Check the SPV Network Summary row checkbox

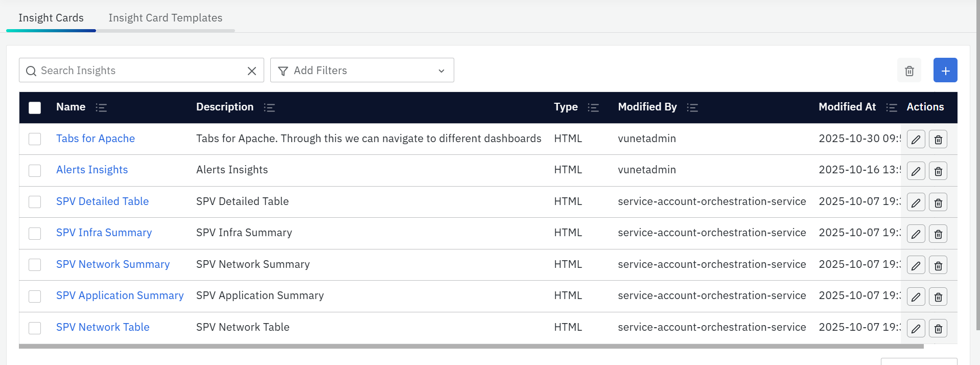pos(35,265)
